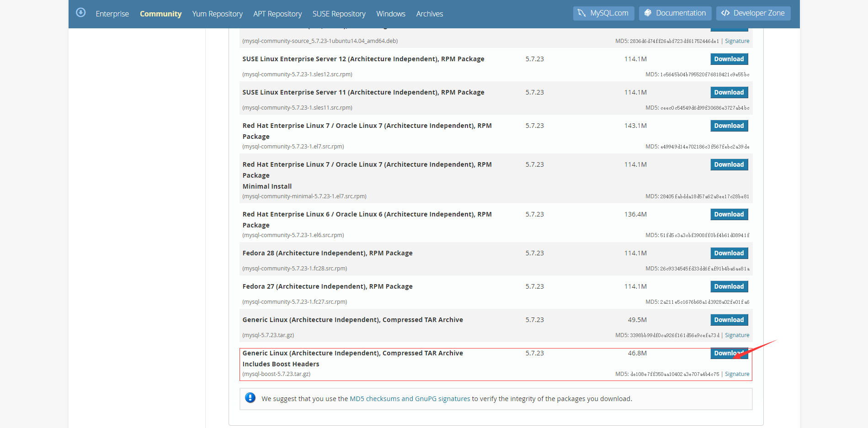Open MD5 checksums and GnuPG signatures link

410,399
